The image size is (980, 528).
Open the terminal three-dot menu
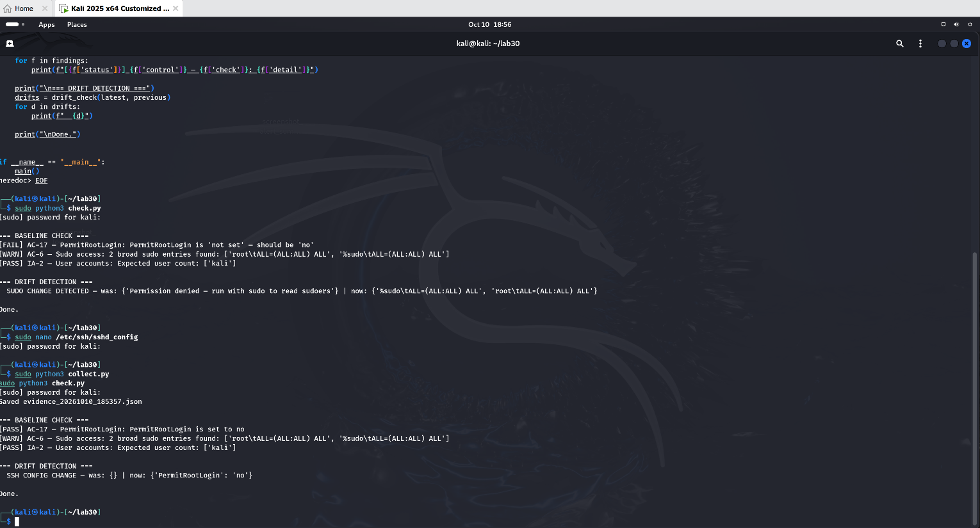tap(920, 44)
